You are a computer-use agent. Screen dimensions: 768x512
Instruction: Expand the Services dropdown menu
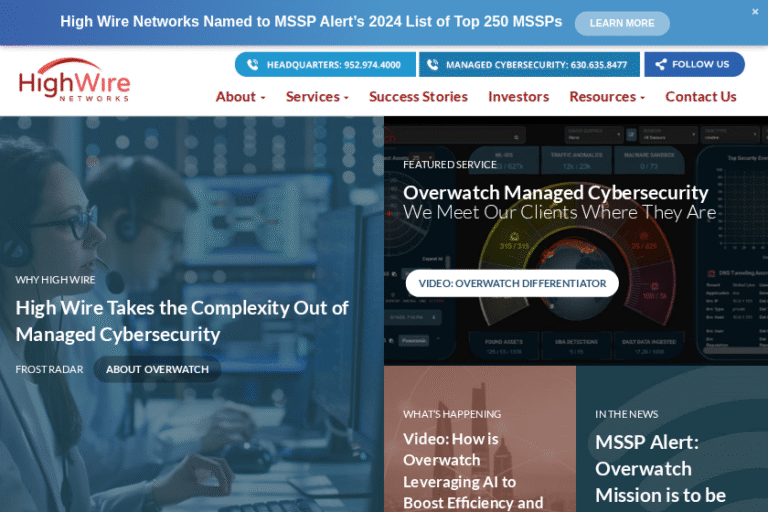pos(317,97)
